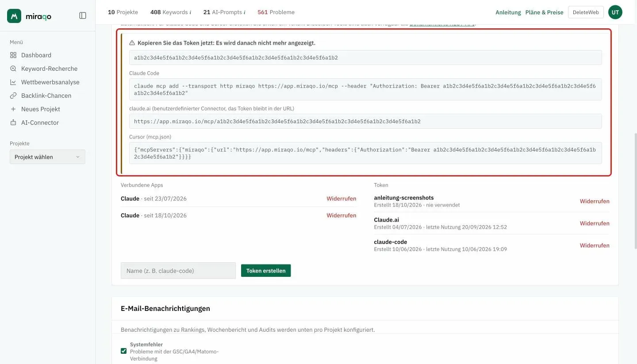Screen dimensions: 637x364
Task: Click the 'Claude Code' label above command
Action: [x=144, y=73]
